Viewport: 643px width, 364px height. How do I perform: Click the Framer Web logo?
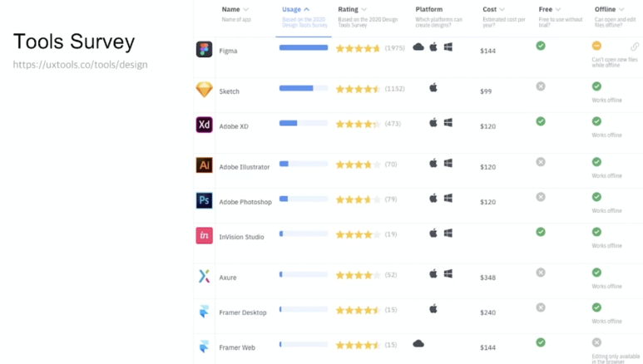point(204,346)
